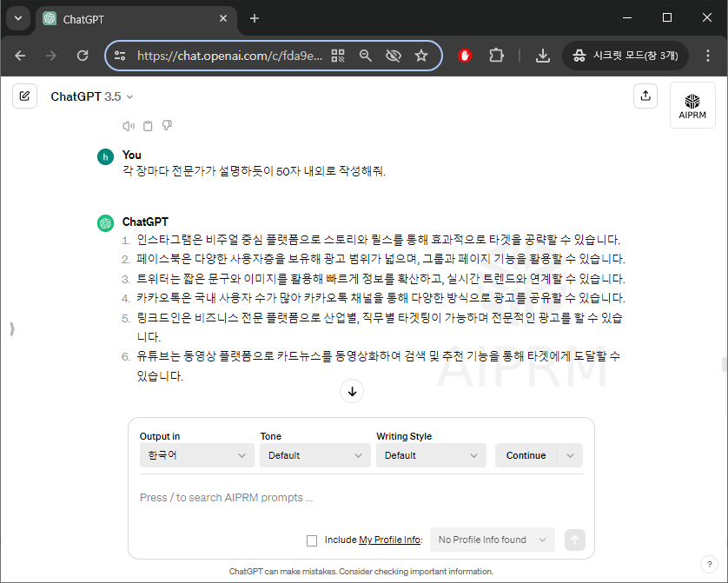The height and width of the screenshot is (583, 728).
Task: Open the incognito mode indicator
Action: (x=625, y=56)
